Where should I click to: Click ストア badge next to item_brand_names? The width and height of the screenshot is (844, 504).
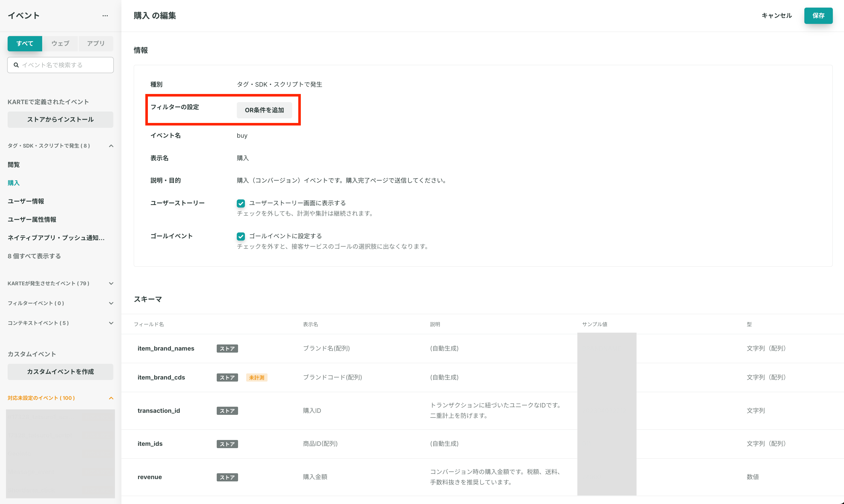pyautogui.click(x=227, y=349)
